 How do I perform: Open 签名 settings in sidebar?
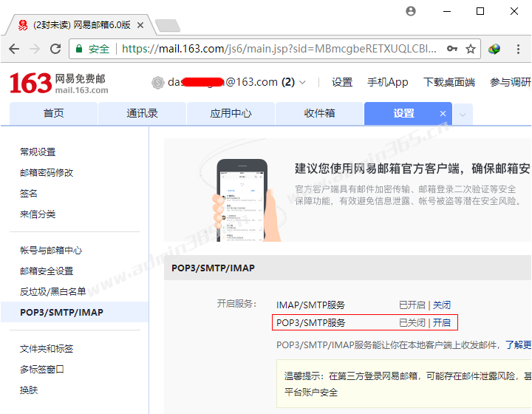pyautogui.click(x=29, y=194)
